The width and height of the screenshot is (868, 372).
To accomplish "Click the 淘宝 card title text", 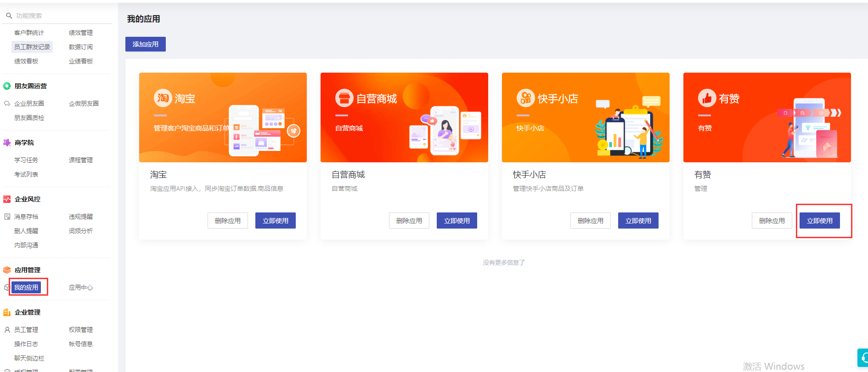I will tap(158, 175).
